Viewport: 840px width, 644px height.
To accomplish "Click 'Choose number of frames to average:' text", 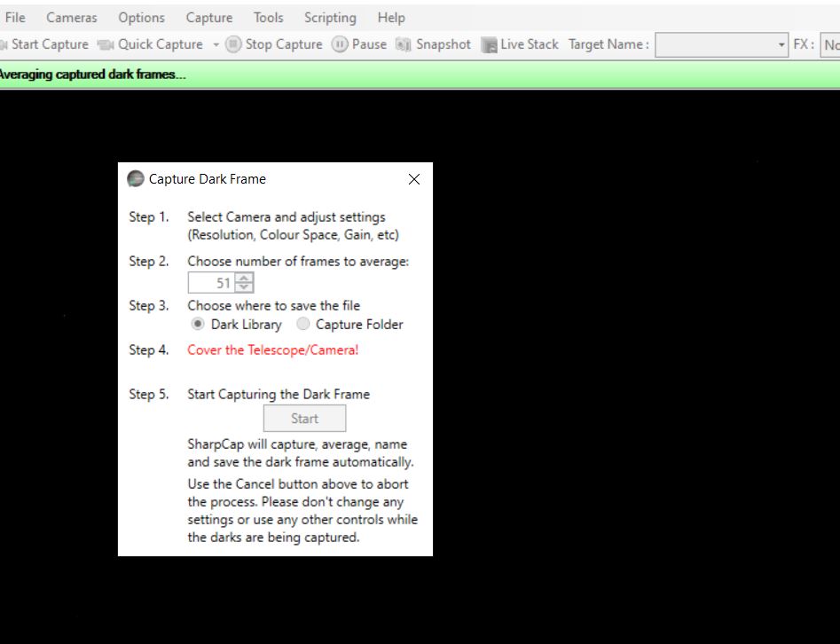I will (298, 262).
